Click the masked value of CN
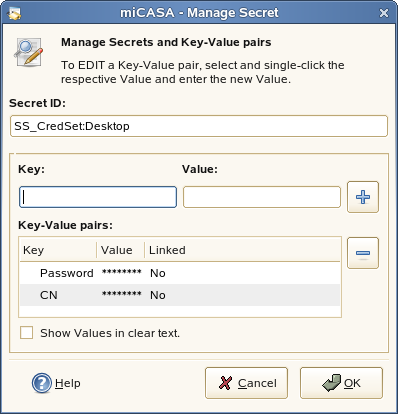Image resolution: width=398 pixels, height=414 pixels. tap(122, 294)
